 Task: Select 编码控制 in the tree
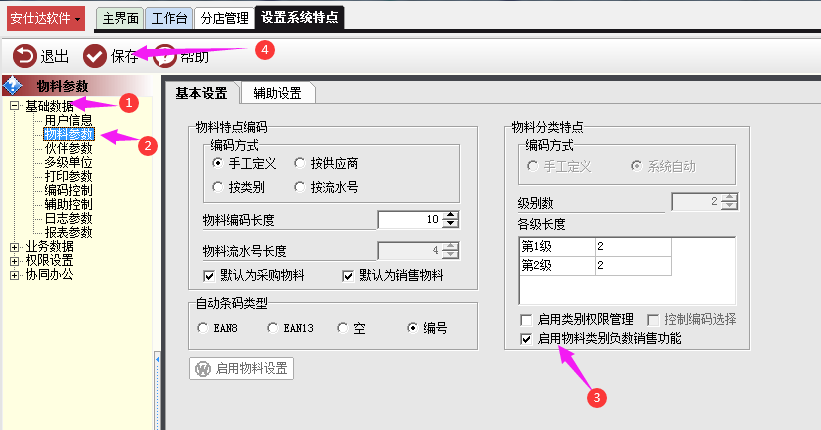(68, 190)
